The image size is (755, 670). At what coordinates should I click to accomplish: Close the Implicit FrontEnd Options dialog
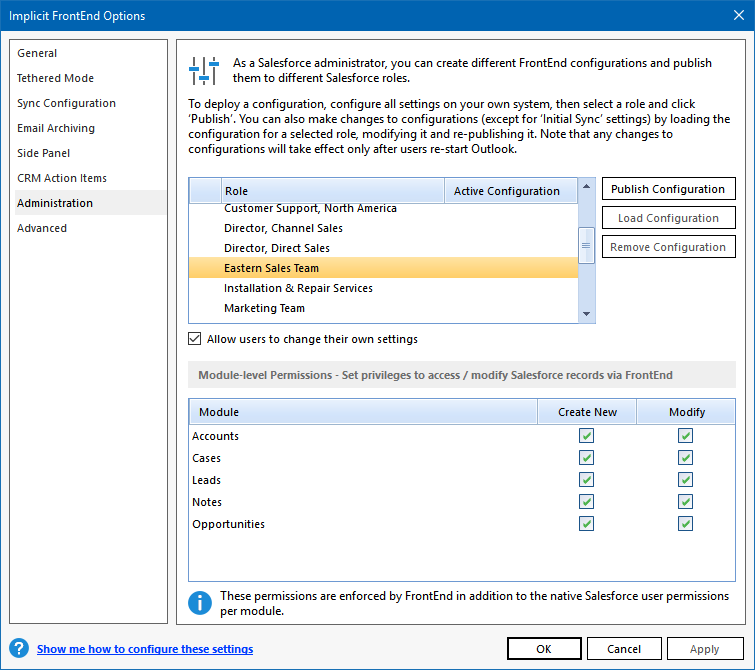731,15
